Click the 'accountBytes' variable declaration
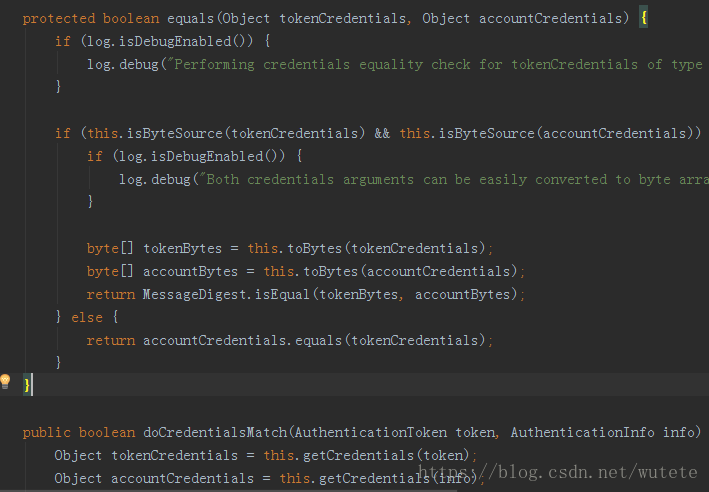The width and height of the screenshot is (709, 492). click(x=190, y=272)
